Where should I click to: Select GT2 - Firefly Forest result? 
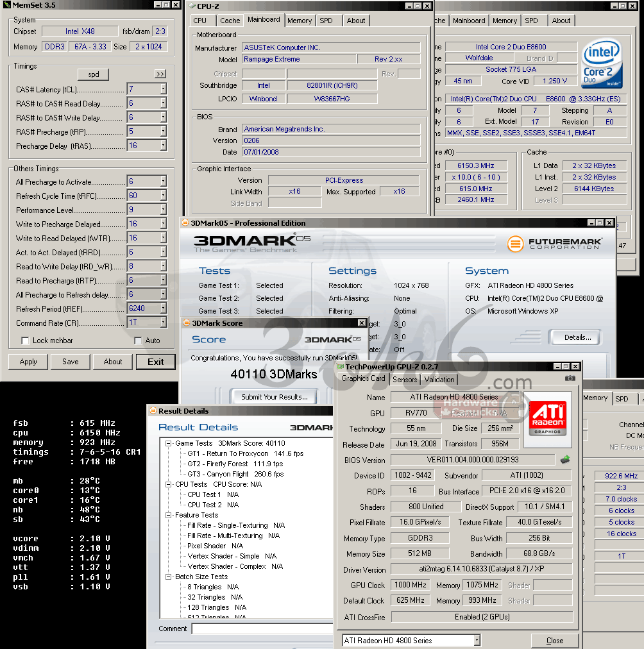[x=235, y=464]
